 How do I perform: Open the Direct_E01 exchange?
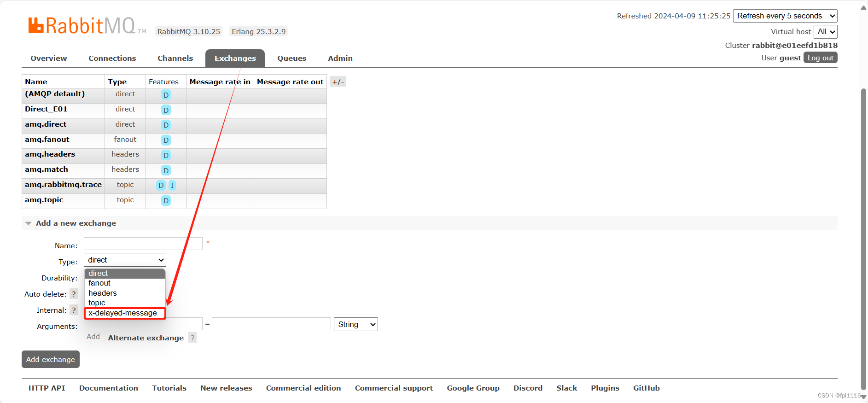(46, 109)
